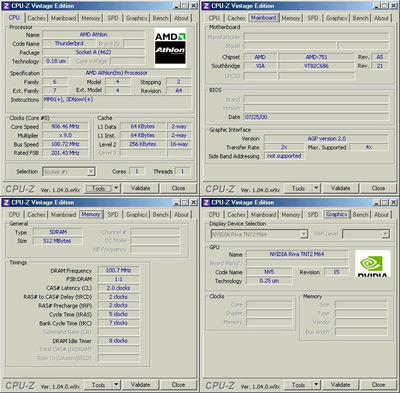400x393 pixels.
Task: Switch to Bench tab in the CPU window
Action: click(160, 18)
